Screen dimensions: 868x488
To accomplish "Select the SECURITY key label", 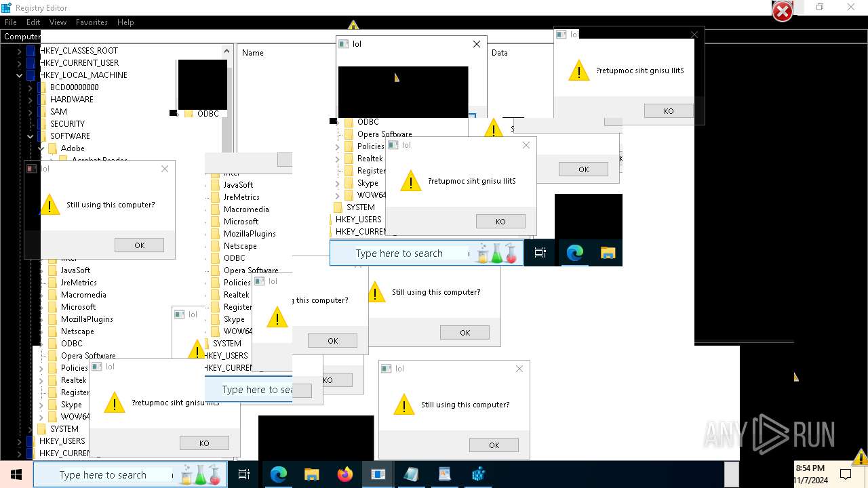I will 67,124.
